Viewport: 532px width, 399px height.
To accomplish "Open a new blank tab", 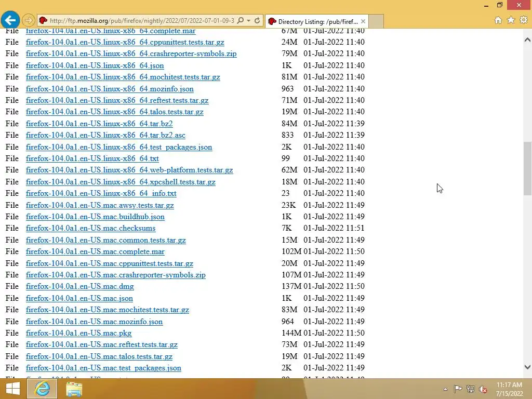I will click(376, 21).
